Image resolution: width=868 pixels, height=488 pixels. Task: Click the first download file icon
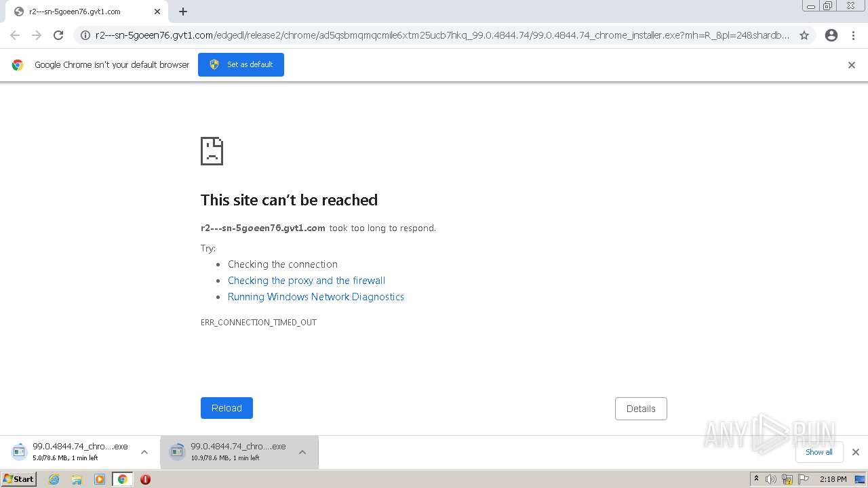[x=19, y=451]
